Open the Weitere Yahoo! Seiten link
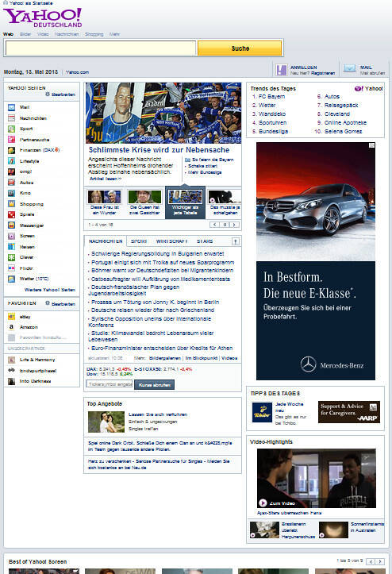The image size is (392, 574). [50, 290]
